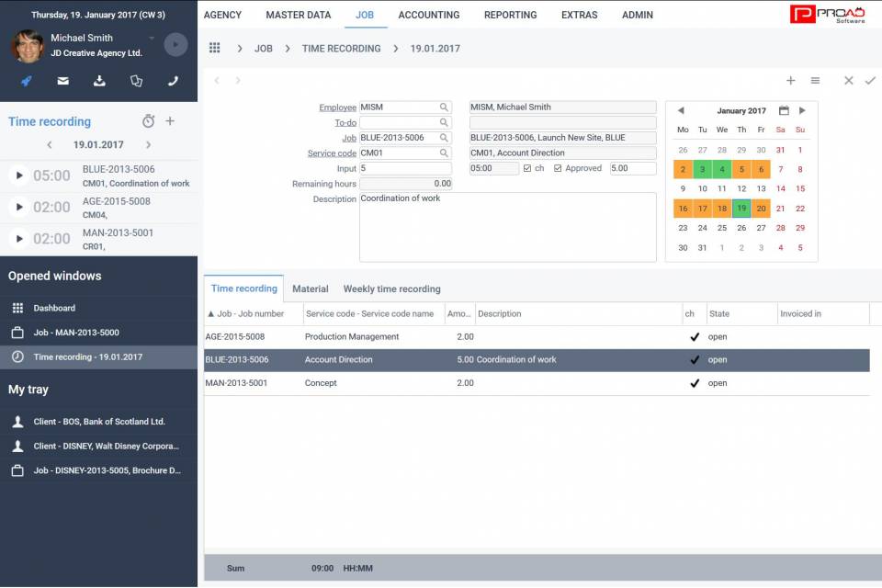Open the calendar today icon
882x588 pixels.
click(784, 111)
